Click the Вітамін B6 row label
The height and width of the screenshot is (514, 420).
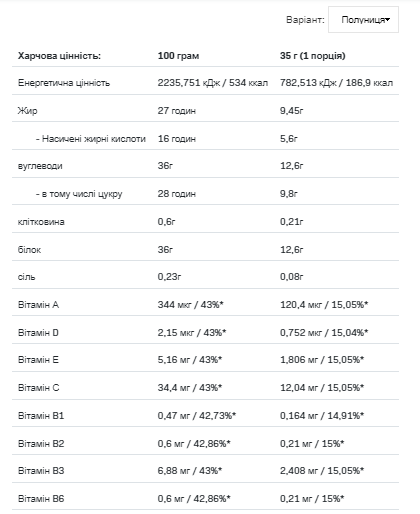click(x=41, y=499)
